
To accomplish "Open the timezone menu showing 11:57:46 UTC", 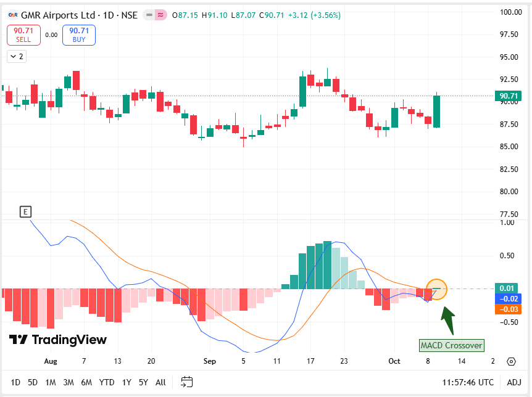I will [x=468, y=382].
